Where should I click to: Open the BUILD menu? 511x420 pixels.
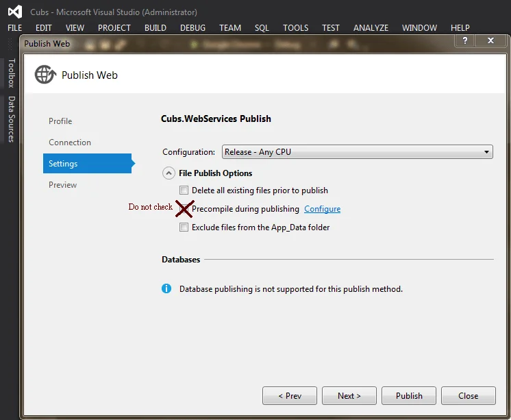tap(155, 28)
